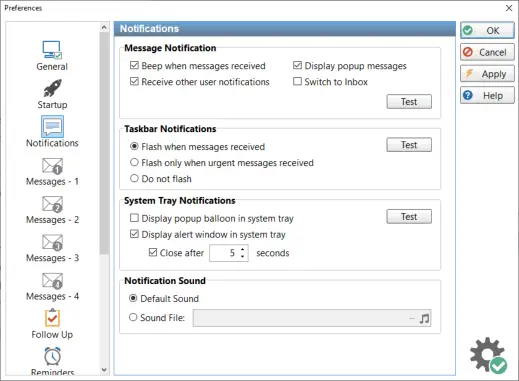Open Messages - 2 envelope icon

pos(52,204)
